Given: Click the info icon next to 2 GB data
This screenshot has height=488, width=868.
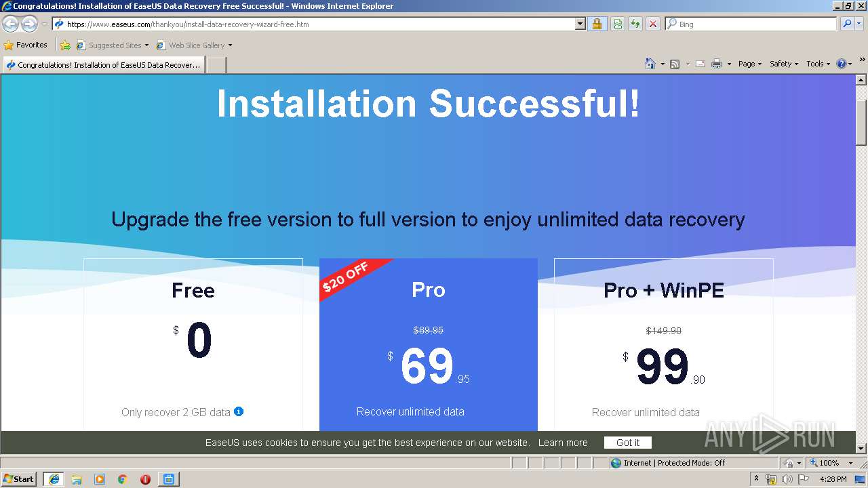Looking at the screenshot, I should tap(239, 411).
